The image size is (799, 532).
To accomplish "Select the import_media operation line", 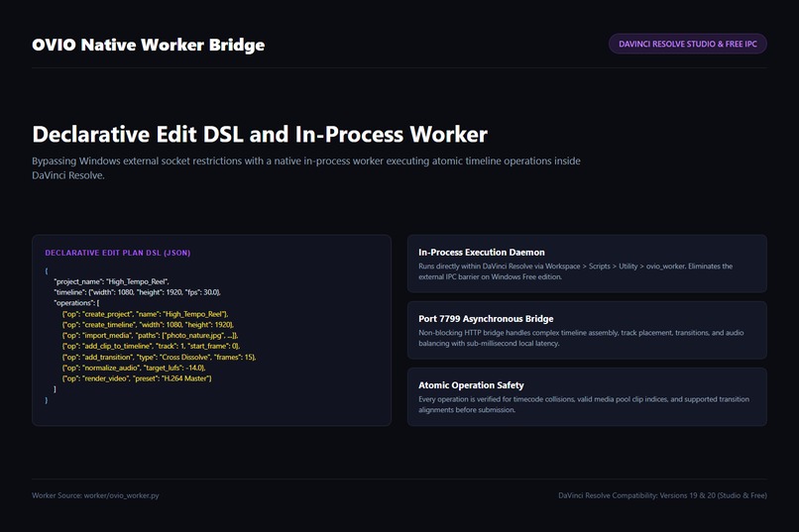I will click(151, 336).
